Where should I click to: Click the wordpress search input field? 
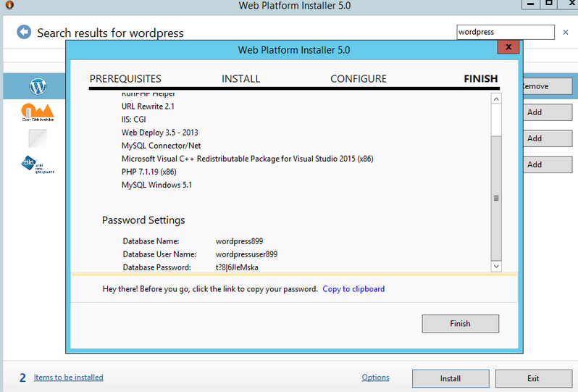[506, 32]
